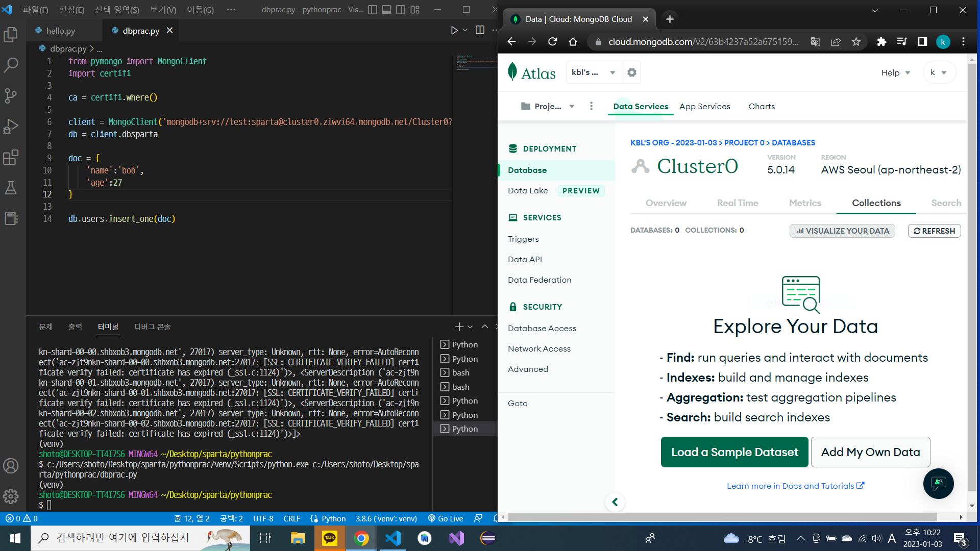
Task: Open Source Control in the activity bar
Action: tap(11, 95)
